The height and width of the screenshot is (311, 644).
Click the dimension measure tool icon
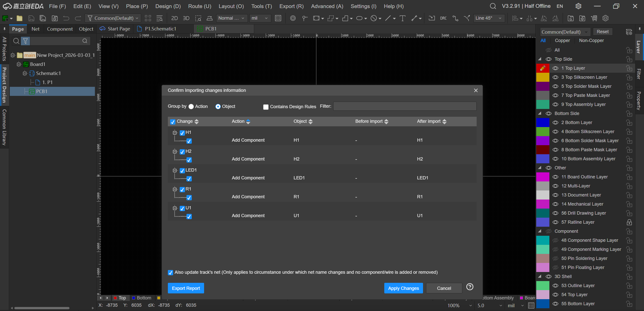(414, 18)
